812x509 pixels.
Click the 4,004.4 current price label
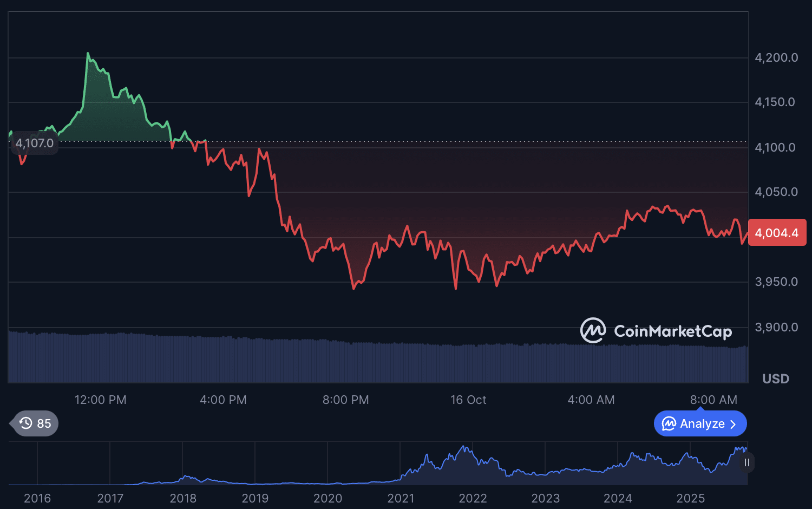777,233
